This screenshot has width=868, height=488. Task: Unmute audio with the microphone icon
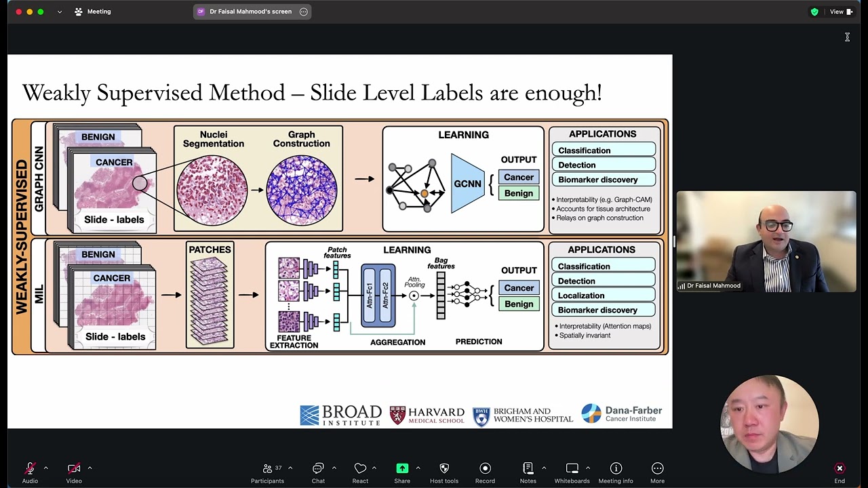tap(30, 468)
